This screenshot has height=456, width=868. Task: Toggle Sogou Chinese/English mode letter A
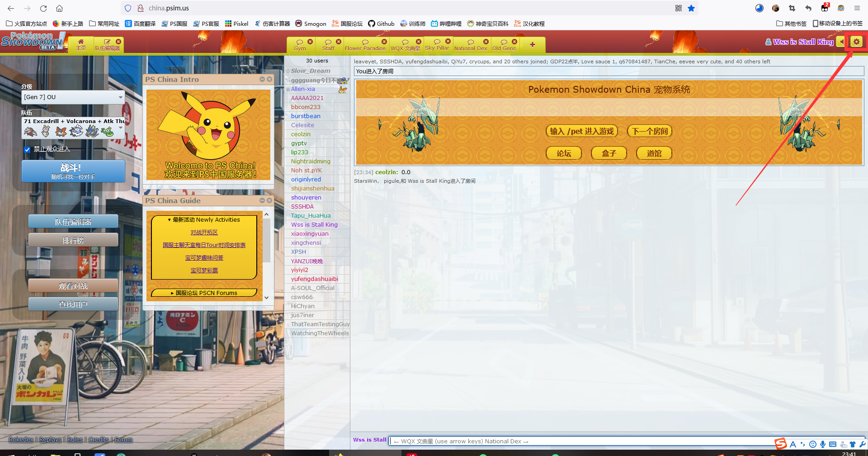click(793, 444)
